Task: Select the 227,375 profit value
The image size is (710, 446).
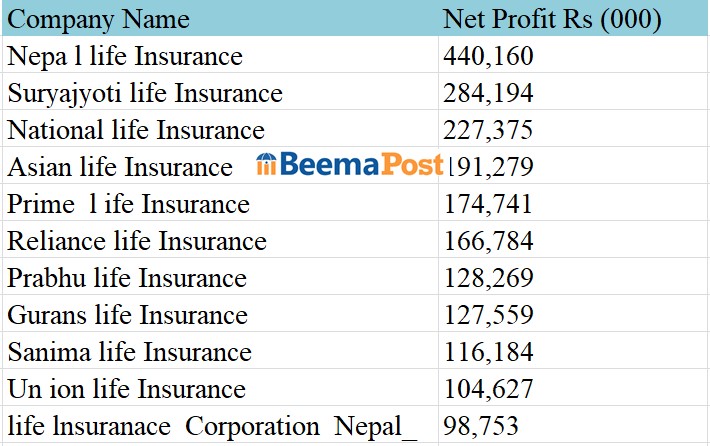Action: [488, 130]
